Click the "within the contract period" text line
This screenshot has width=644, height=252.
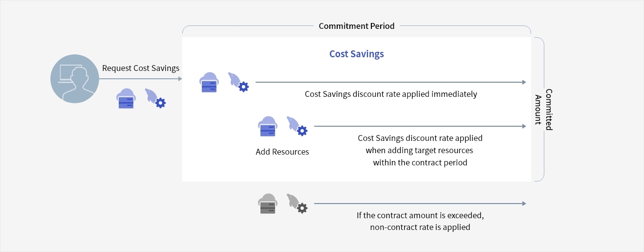pos(420,162)
